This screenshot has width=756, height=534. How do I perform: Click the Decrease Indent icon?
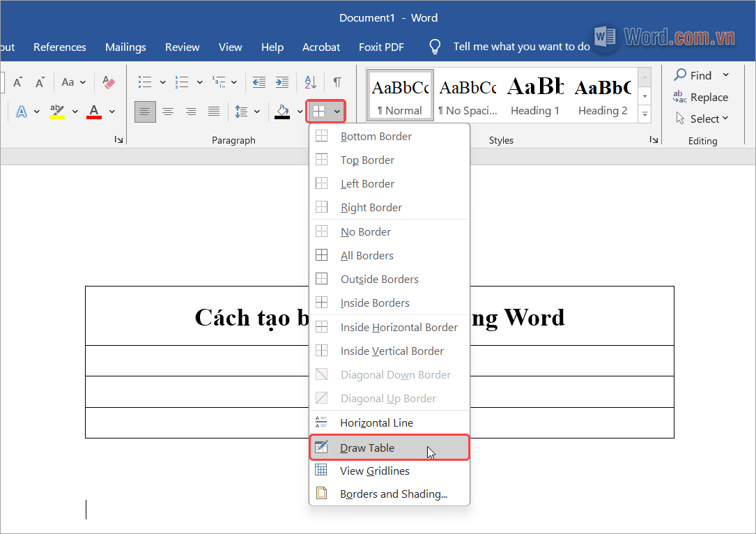point(259,82)
